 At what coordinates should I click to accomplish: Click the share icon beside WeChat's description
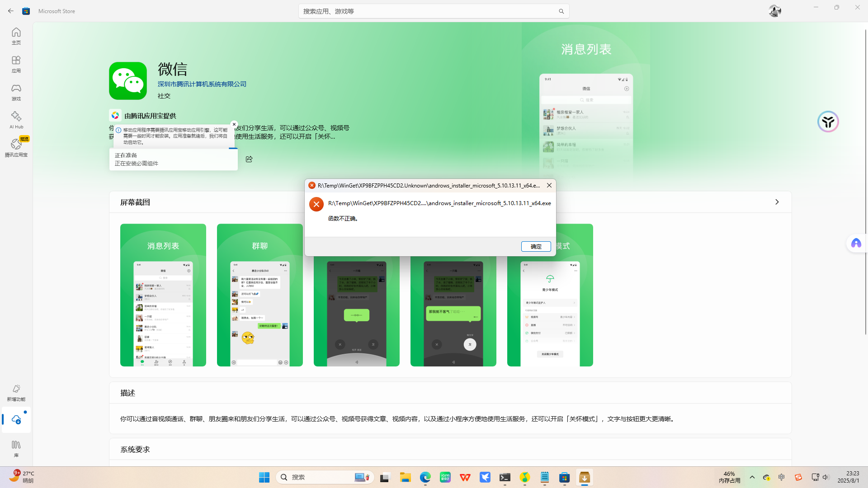pyautogui.click(x=249, y=159)
